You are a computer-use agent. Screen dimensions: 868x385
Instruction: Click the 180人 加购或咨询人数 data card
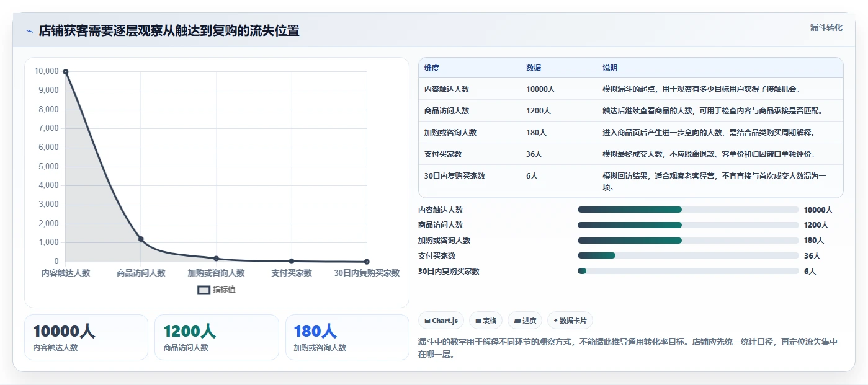pyautogui.click(x=347, y=337)
